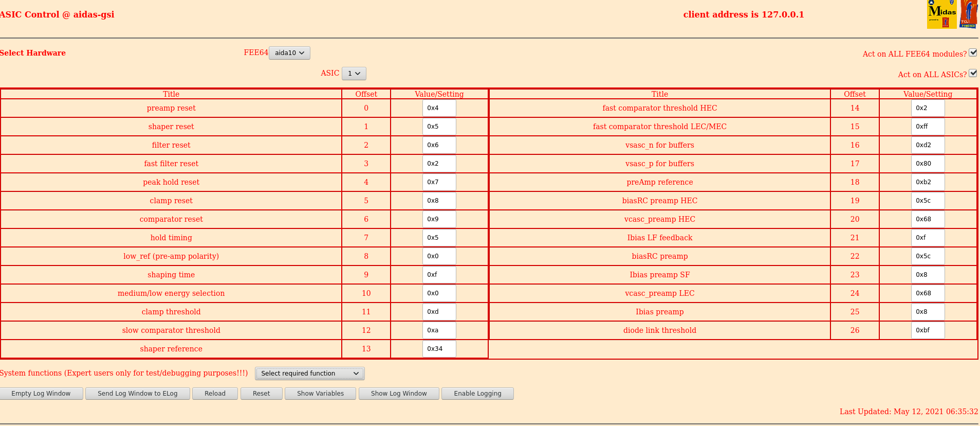The width and height of the screenshot is (980, 426).
Task: Click the preAmp reference value field
Action: click(x=928, y=182)
